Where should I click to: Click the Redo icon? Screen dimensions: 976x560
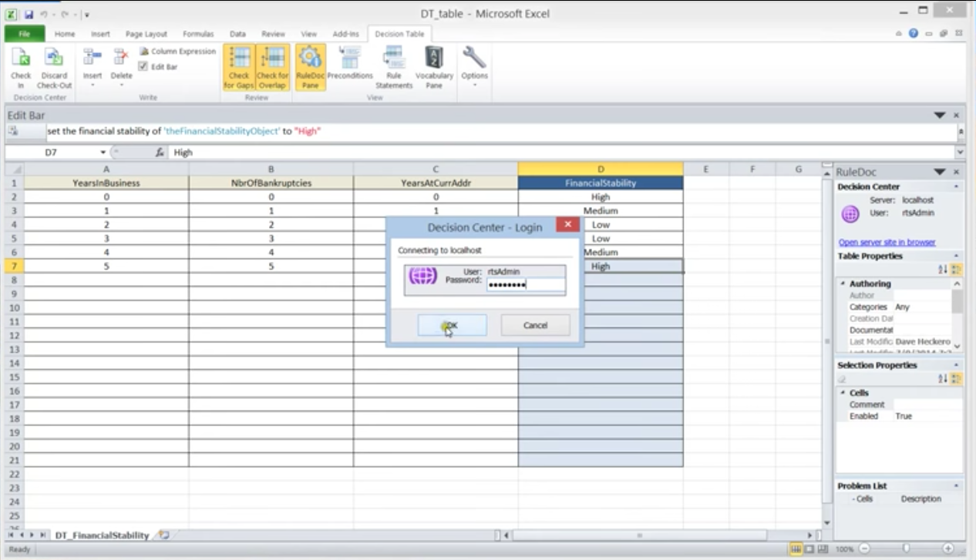pos(65,15)
